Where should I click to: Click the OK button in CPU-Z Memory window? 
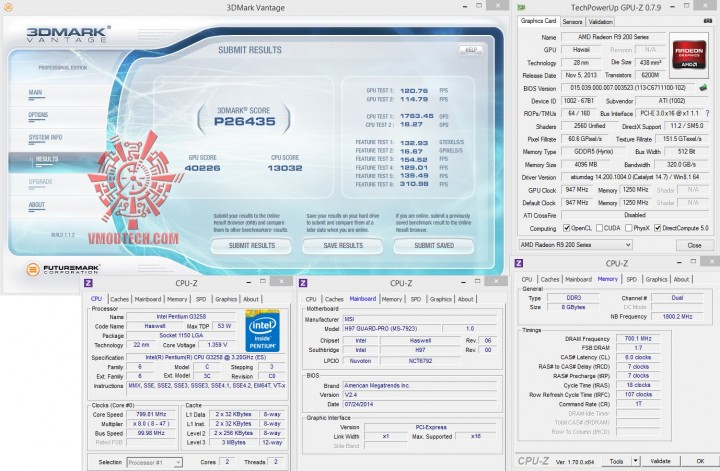[x=700, y=461]
